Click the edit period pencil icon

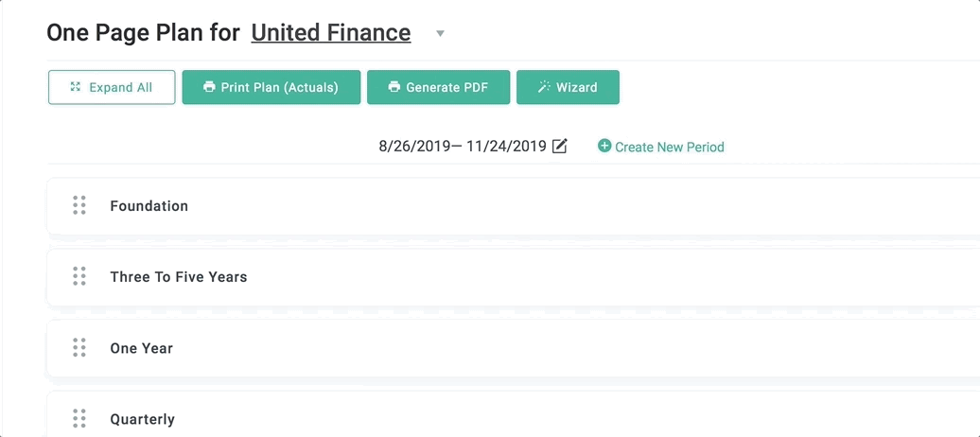tap(559, 147)
